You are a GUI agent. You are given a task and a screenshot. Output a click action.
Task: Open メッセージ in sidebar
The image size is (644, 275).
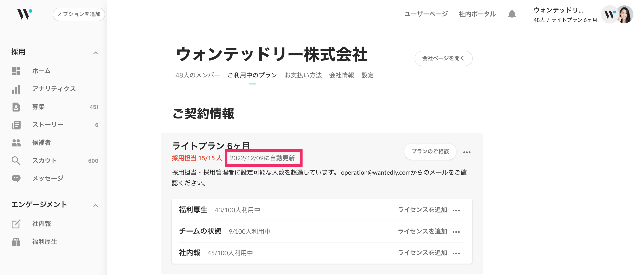(x=48, y=178)
